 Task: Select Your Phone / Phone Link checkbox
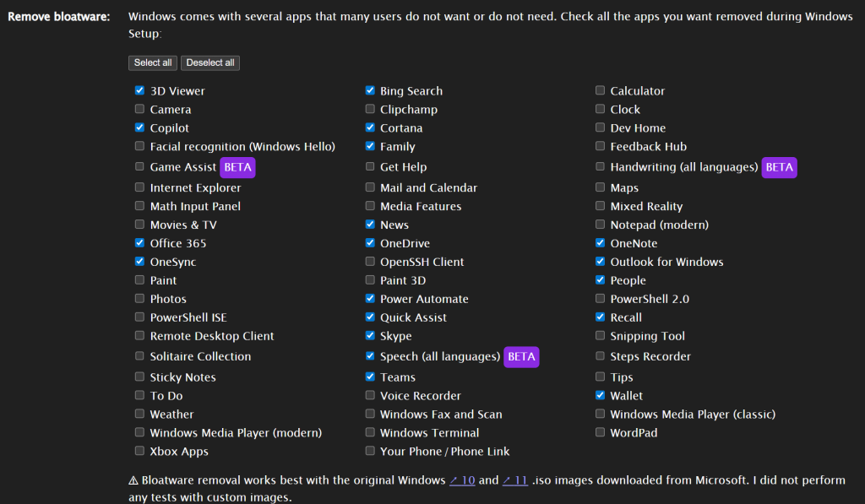370,451
